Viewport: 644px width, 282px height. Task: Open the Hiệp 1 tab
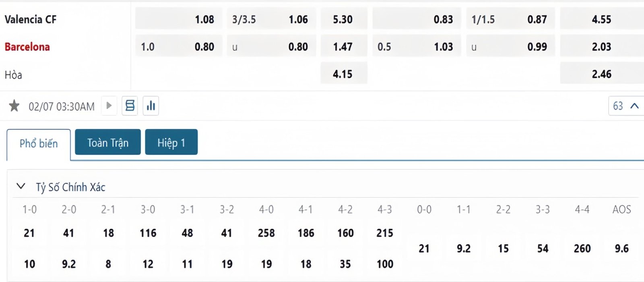tap(171, 142)
